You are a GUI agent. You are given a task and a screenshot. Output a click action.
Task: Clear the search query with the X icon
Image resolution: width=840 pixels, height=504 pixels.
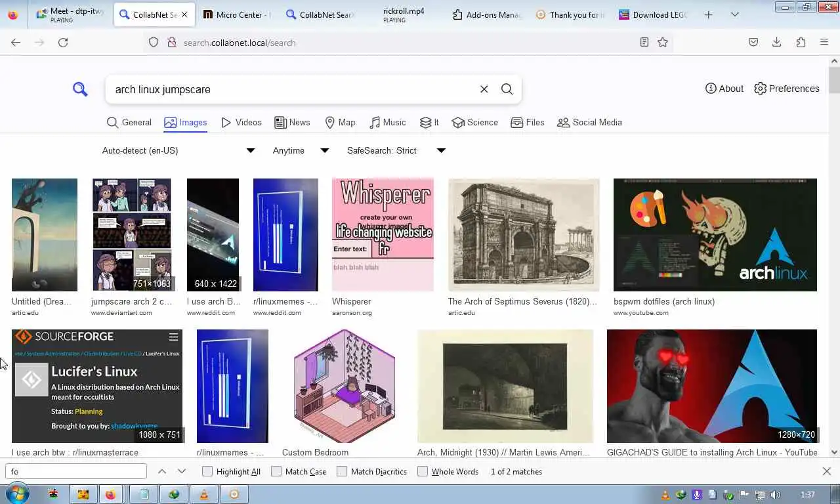[484, 89]
